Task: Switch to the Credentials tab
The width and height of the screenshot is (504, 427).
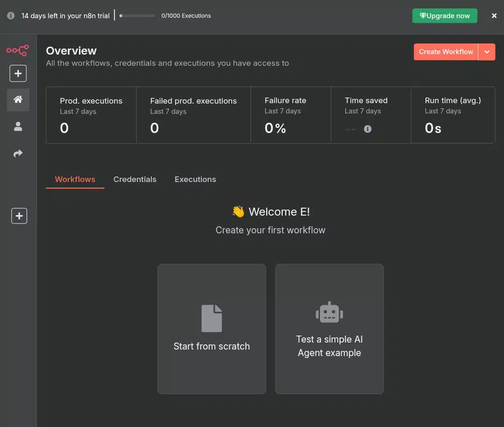Action: click(x=135, y=179)
